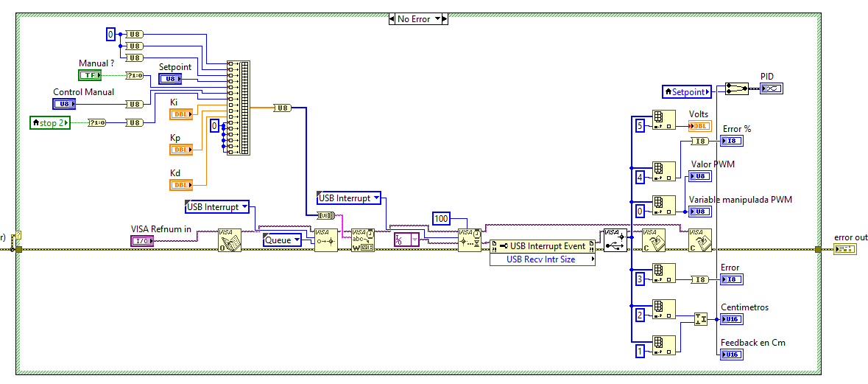This screenshot has height=384, width=868.
Task: Select the Valor PWM U8 indicator terminal
Action: click(699, 176)
